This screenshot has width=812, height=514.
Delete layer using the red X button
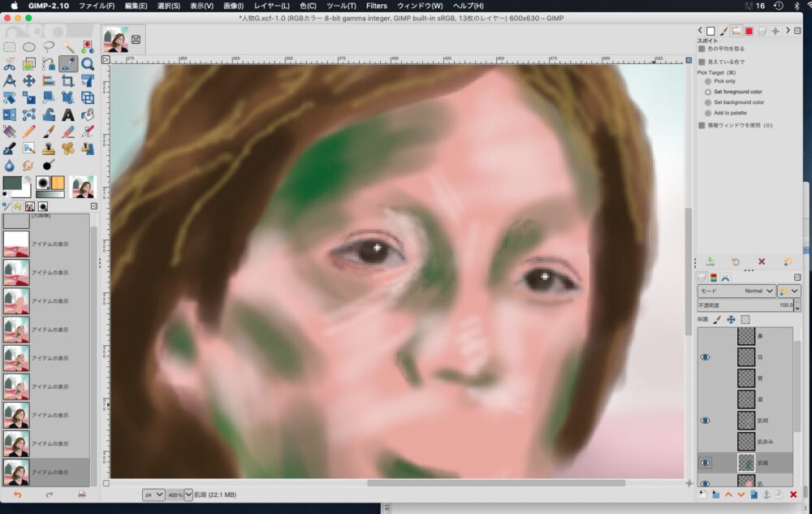tap(793, 494)
